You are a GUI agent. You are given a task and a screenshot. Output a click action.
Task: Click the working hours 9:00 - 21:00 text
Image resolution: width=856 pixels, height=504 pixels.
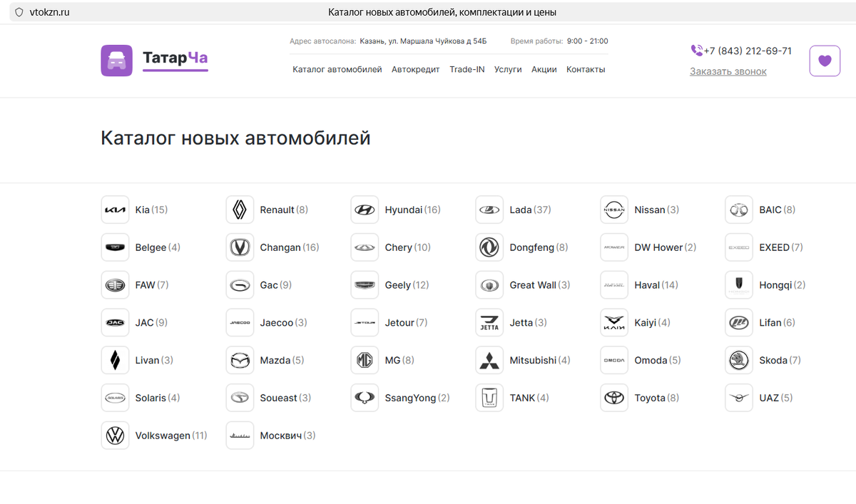point(588,41)
